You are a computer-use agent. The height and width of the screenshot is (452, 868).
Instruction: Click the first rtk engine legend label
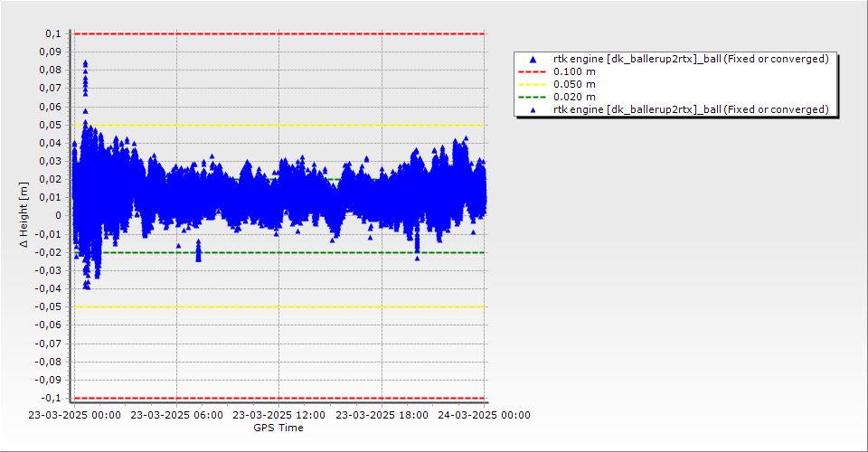pos(691,59)
